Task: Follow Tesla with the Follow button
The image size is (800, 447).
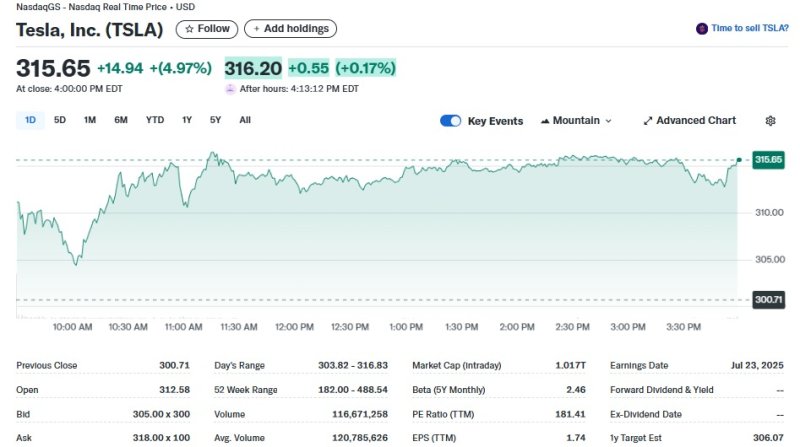Action: click(207, 29)
